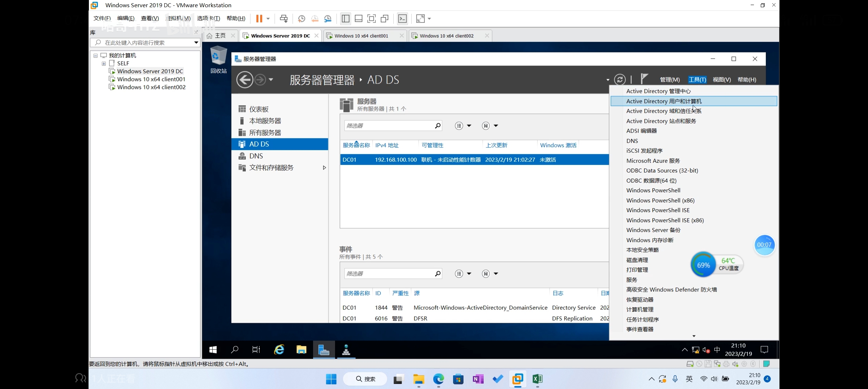Screen dimensions: 868x389
Task: Select Active Directory Users and Computers
Action: click(x=664, y=101)
